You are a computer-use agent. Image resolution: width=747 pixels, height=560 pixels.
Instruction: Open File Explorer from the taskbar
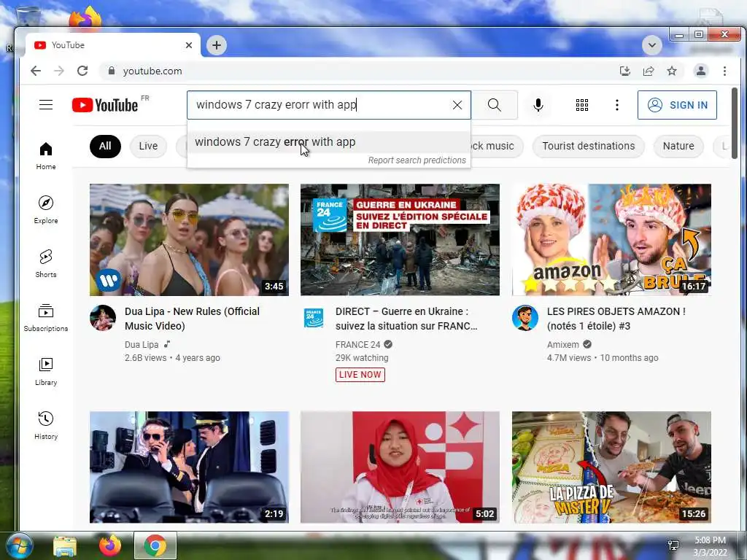click(65, 546)
